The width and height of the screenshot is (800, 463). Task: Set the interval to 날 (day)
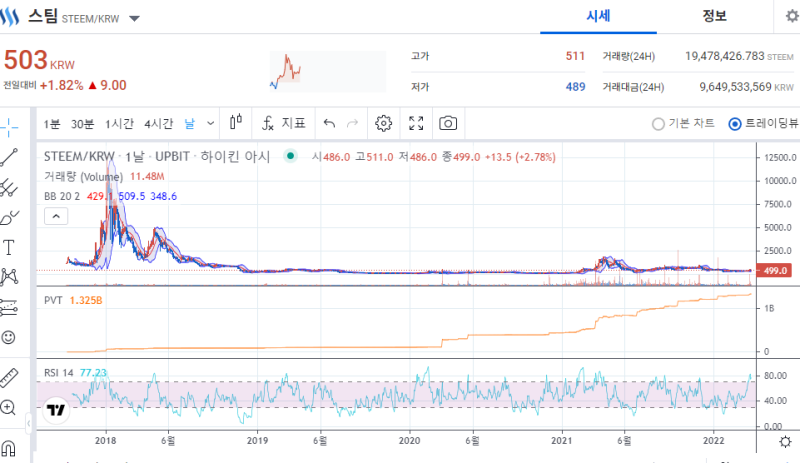tap(189, 124)
